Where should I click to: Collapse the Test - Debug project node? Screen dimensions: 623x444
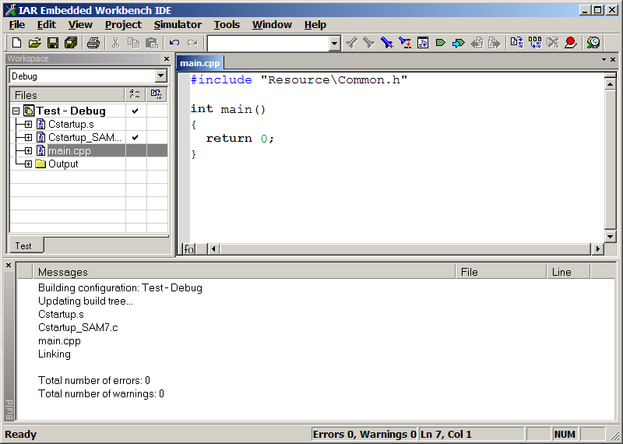click(16, 111)
